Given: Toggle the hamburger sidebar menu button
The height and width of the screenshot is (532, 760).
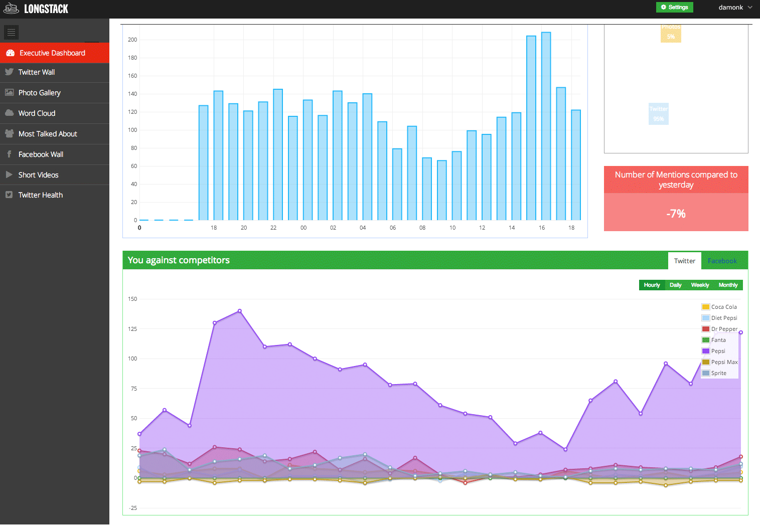Looking at the screenshot, I should coord(11,32).
